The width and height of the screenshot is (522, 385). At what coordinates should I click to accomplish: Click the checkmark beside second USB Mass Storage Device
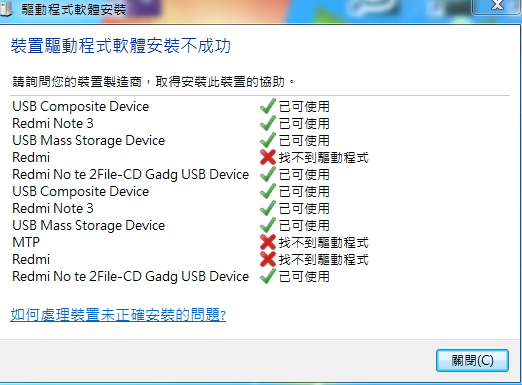tap(268, 225)
